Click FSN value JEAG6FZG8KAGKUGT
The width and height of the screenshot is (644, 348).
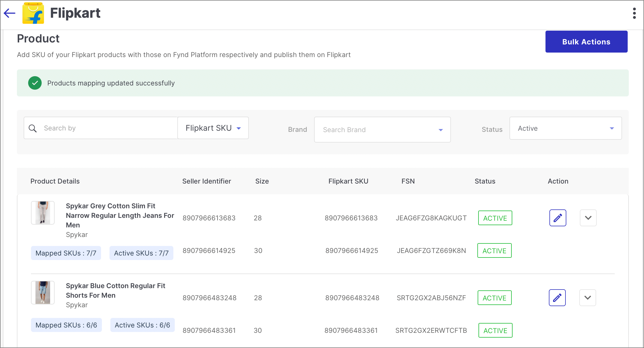(x=431, y=218)
